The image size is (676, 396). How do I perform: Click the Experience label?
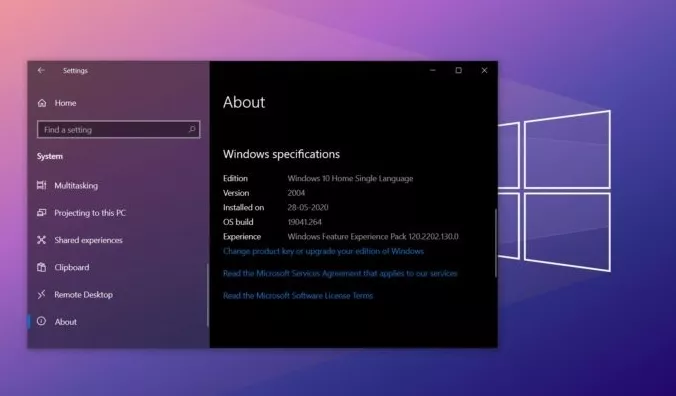(x=242, y=237)
